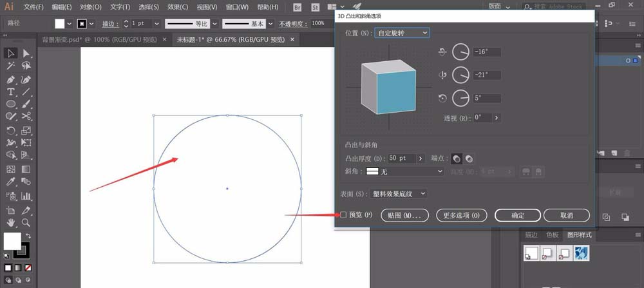This screenshot has height=288, width=644.
Task: Click the 贴图 (M)... button
Action: pos(405,215)
